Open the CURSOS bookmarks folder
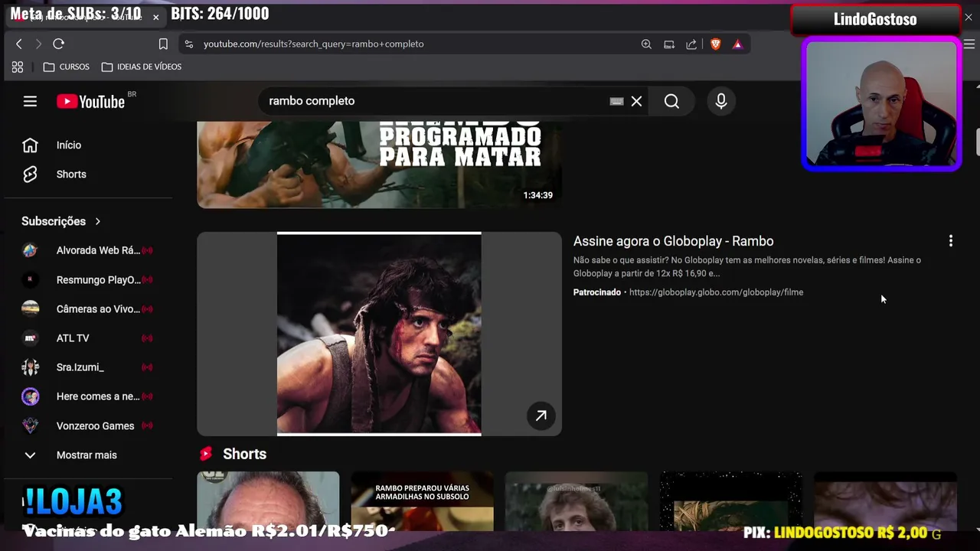Screen dimensions: 980x551 (x=66, y=67)
